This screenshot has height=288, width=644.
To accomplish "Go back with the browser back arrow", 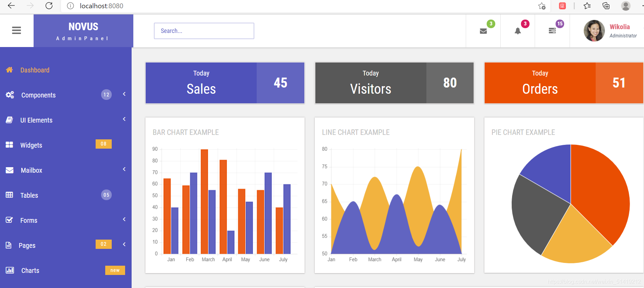I will [11, 5].
